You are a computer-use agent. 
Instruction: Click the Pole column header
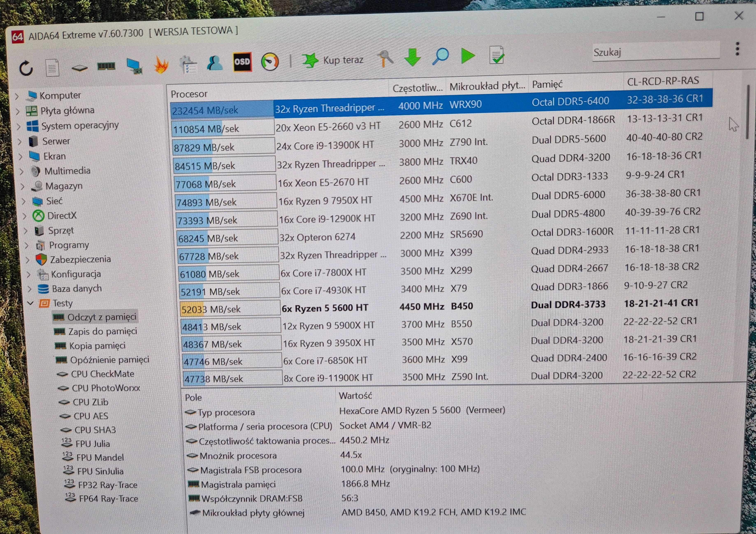193,397
